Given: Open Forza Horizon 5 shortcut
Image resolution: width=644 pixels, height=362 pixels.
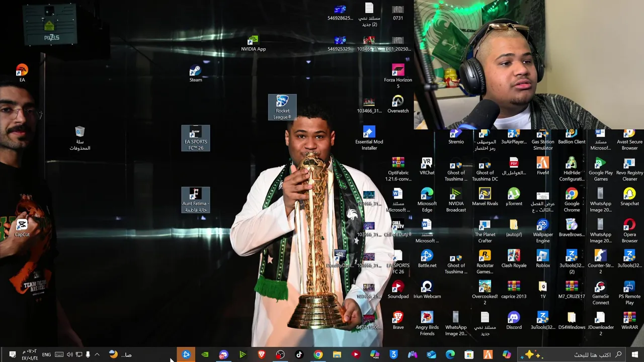Looking at the screenshot, I should [x=398, y=76].
